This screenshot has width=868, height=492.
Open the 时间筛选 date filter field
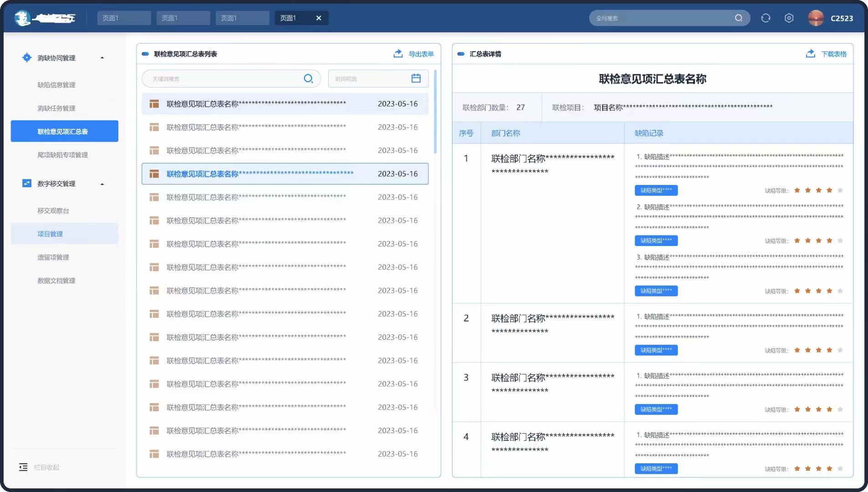[378, 78]
